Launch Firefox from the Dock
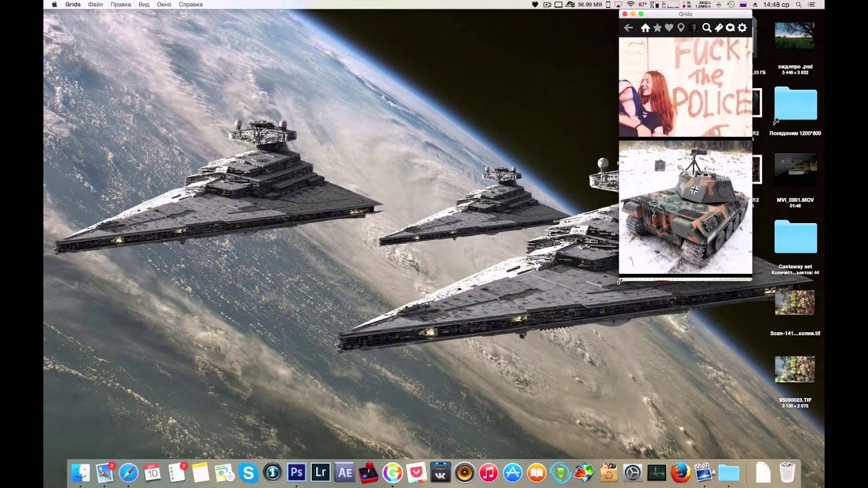This screenshot has height=488, width=868. tap(680, 472)
